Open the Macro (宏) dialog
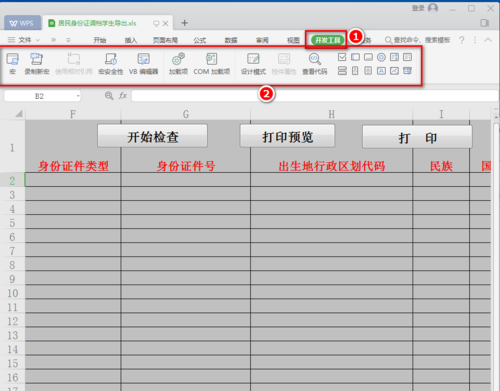 pos(13,63)
